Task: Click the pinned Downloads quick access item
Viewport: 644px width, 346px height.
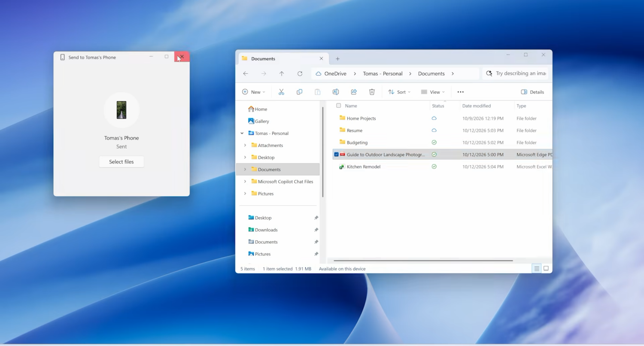Action: pyautogui.click(x=263, y=230)
